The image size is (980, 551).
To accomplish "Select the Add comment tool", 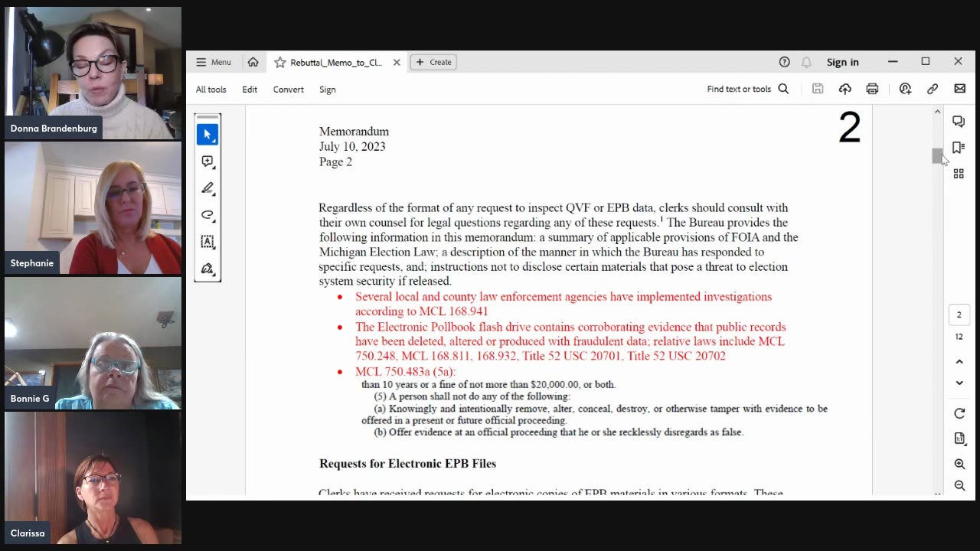I will pyautogui.click(x=207, y=161).
